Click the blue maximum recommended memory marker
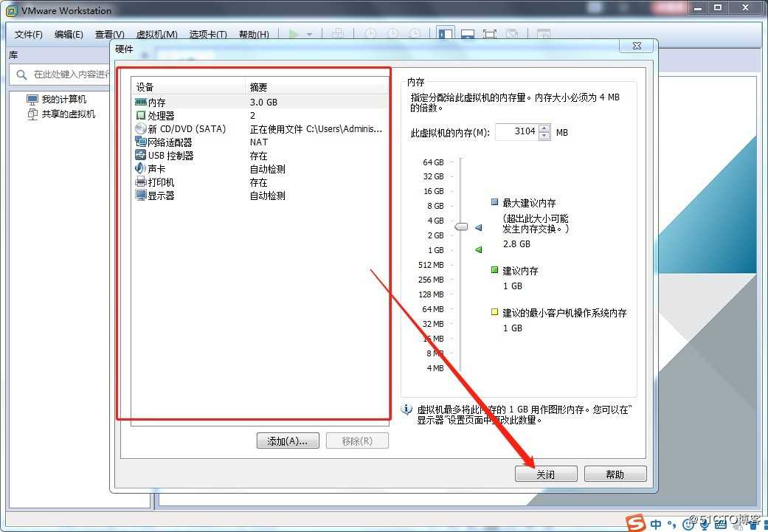Screen dimensions: 768x532 coord(479,227)
